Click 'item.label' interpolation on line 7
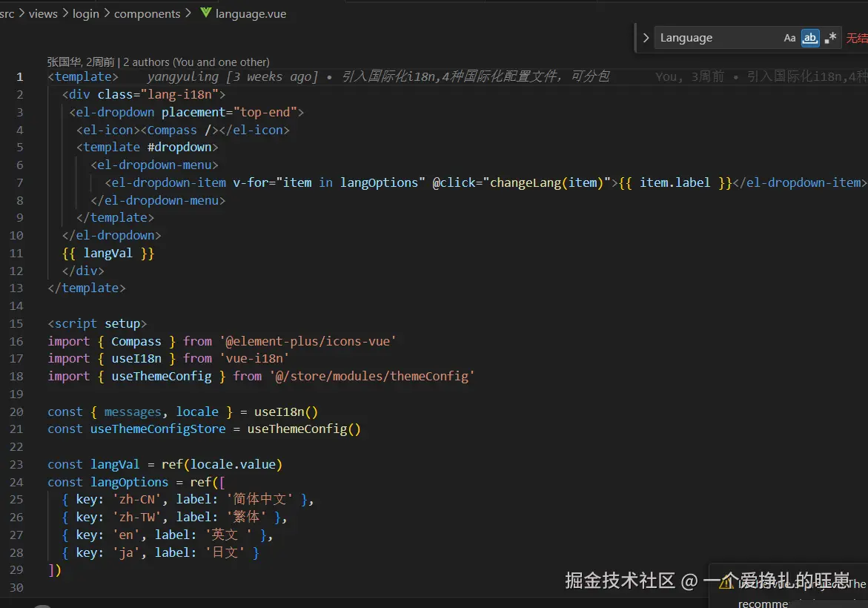 [x=675, y=182]
